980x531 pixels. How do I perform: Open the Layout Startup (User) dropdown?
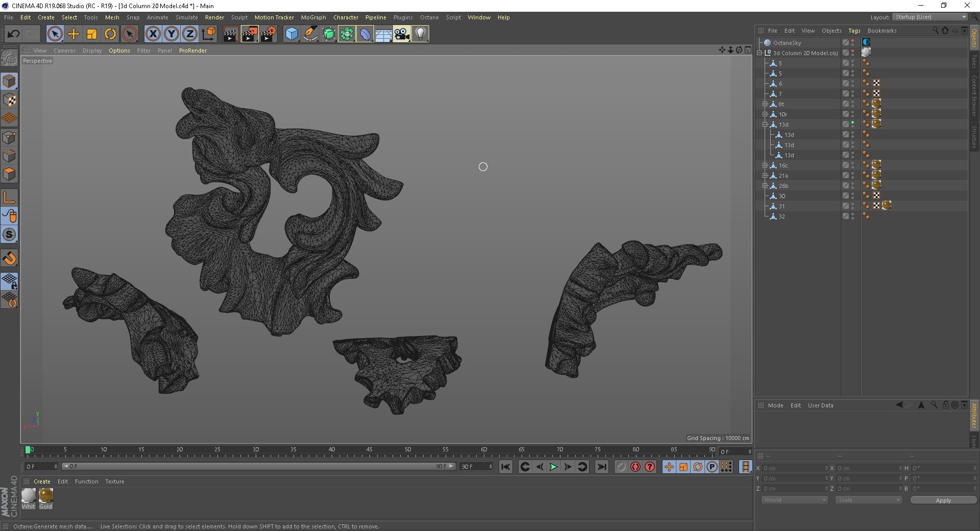(930, 17)
